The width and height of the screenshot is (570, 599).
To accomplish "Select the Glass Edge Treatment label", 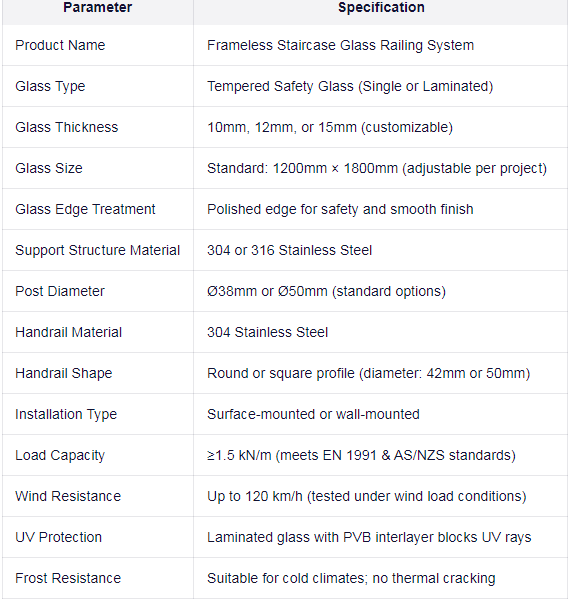I will point(85,209).
